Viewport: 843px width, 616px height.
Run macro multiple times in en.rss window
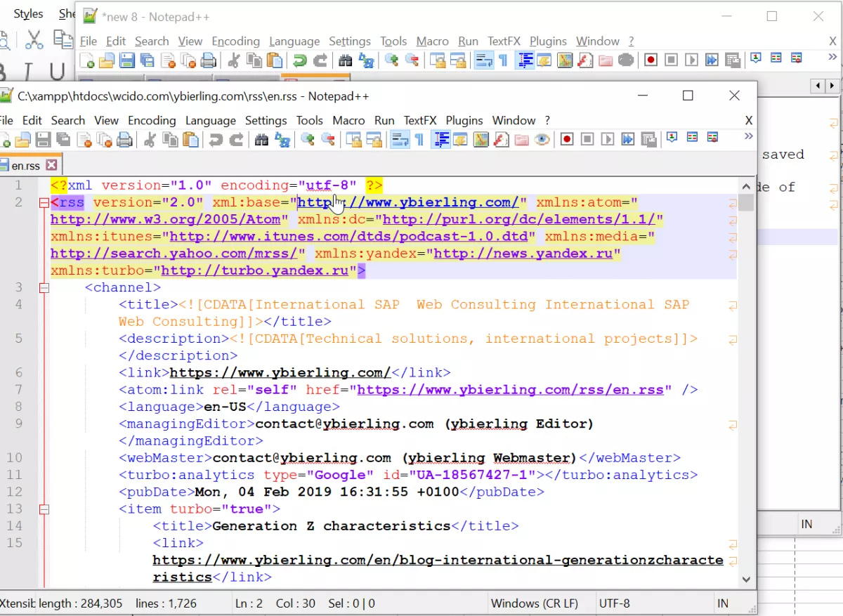[x=628, y=139]
